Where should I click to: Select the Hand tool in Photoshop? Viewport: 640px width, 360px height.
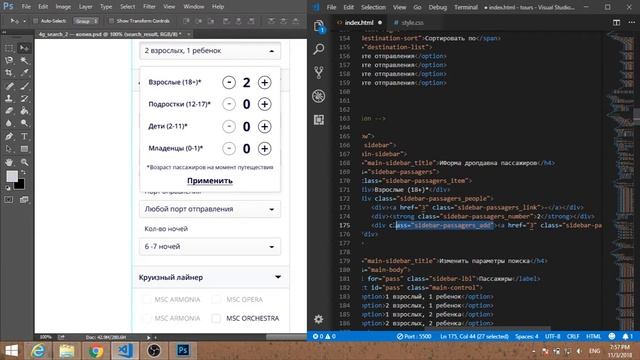coord(9,162)
